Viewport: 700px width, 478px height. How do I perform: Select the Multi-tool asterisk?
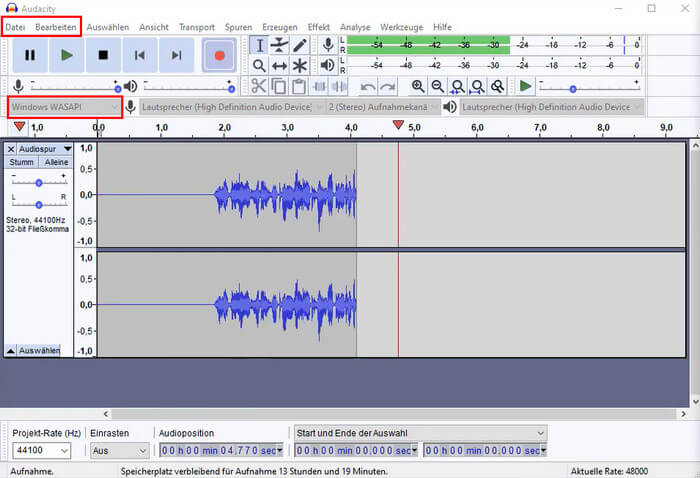[300, 66]
